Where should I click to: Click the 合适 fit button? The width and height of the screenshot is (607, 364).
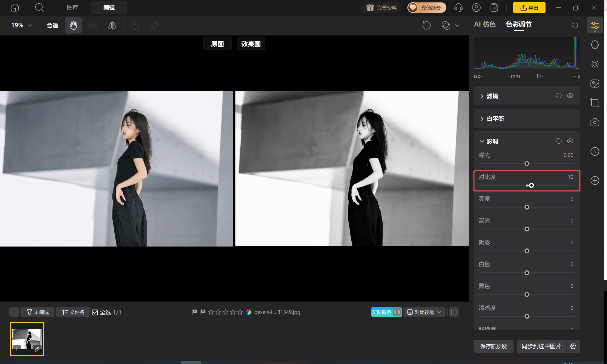pyautogui.click(x=52, y=25)
